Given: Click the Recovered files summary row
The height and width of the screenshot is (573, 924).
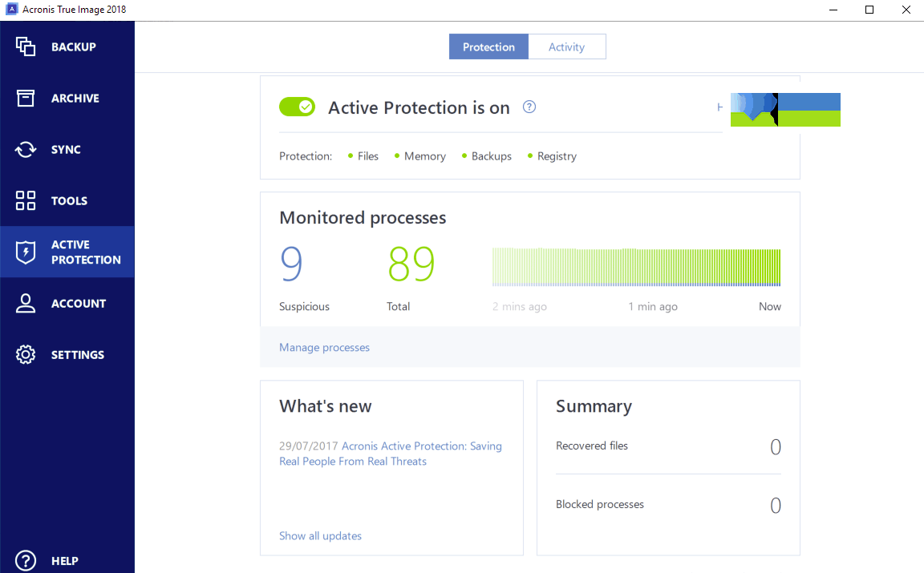Looking at the screenshot, I should tap(668, 446).
